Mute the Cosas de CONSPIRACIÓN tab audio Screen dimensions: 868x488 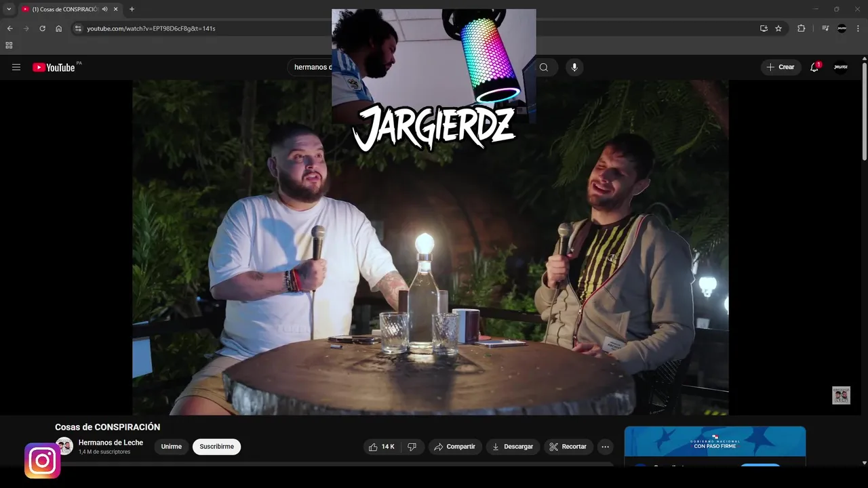[105, 9]
